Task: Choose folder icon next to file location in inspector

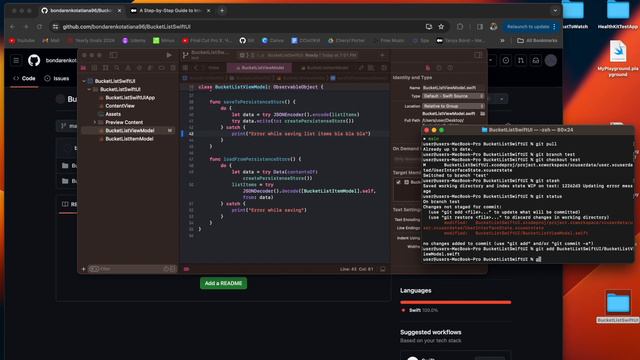Action: tap(482, 113)
